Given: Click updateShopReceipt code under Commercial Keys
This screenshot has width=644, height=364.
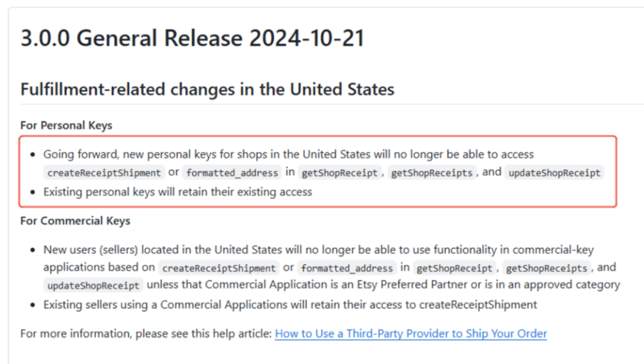Looking at the screenshot, I should click(94, 285).
